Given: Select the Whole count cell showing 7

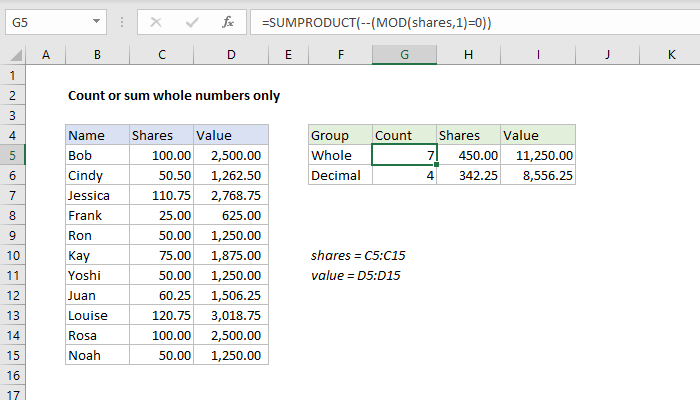Looking at the screenshot, I should point(404,155).
